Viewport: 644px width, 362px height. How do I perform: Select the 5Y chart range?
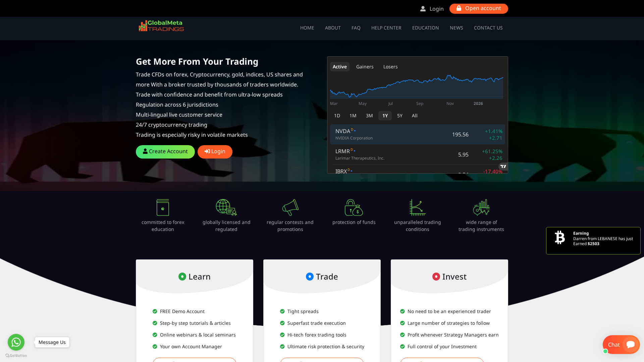point(399,116)
